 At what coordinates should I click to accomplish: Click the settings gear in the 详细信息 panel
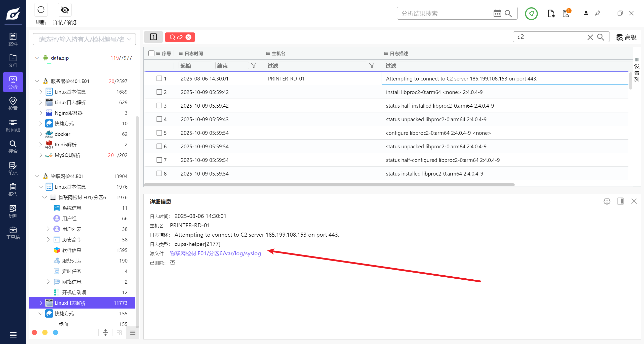607,201
